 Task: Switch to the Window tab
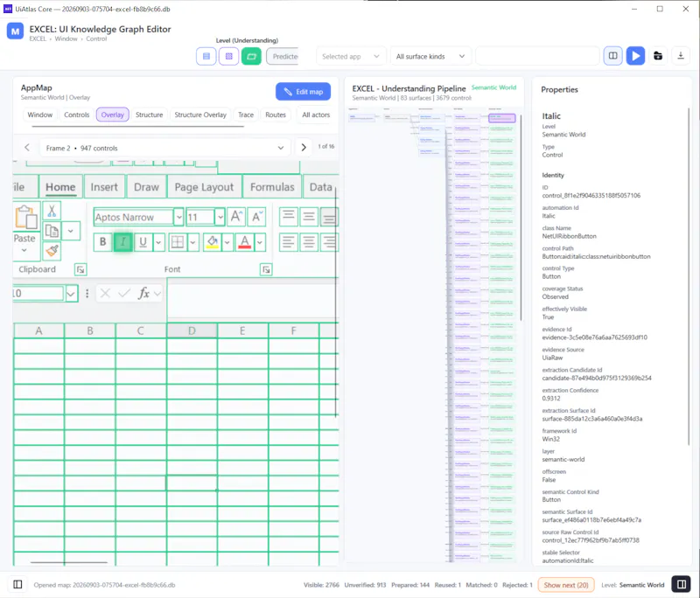click(x=39, y=115)
